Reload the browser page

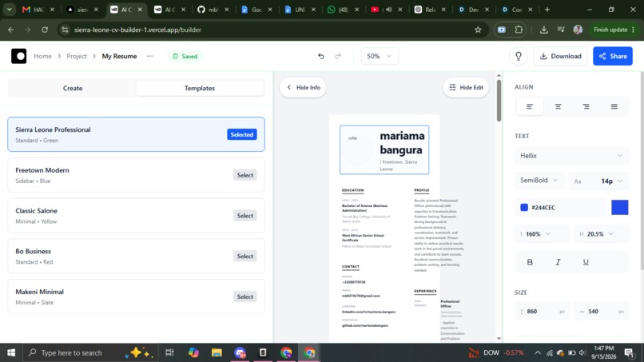45,30
